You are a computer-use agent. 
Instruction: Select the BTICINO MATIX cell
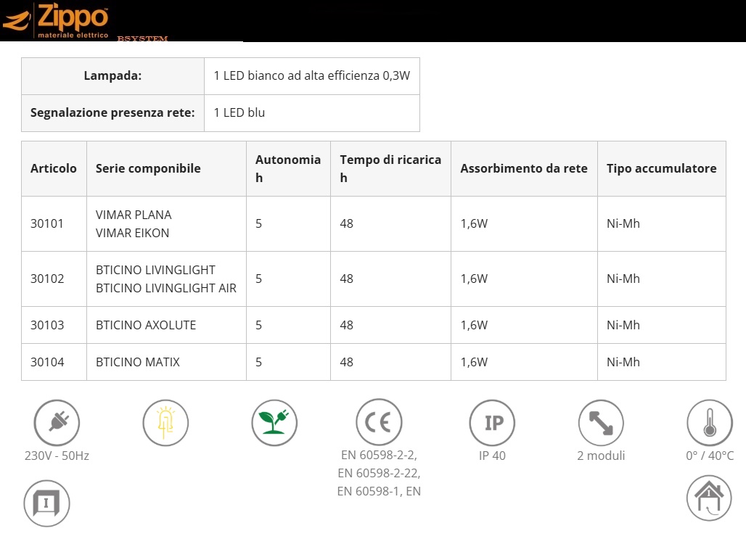click(166, 362)
